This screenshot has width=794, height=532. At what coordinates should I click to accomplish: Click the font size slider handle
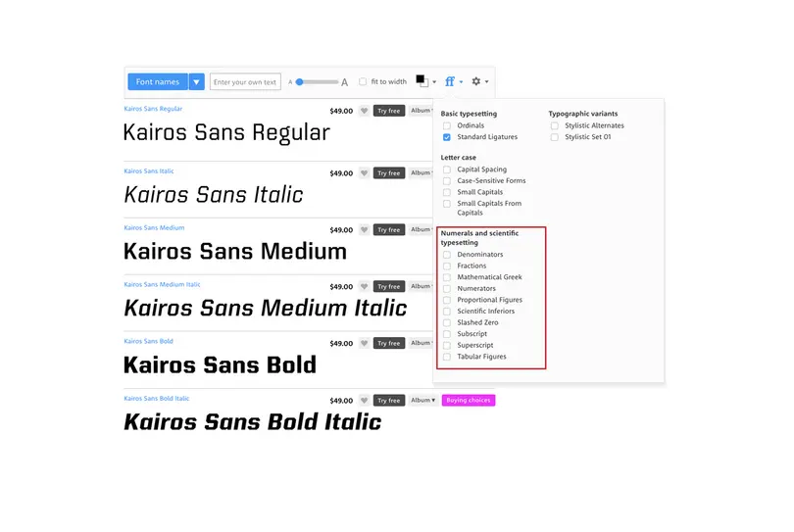[x=300, y=82]
